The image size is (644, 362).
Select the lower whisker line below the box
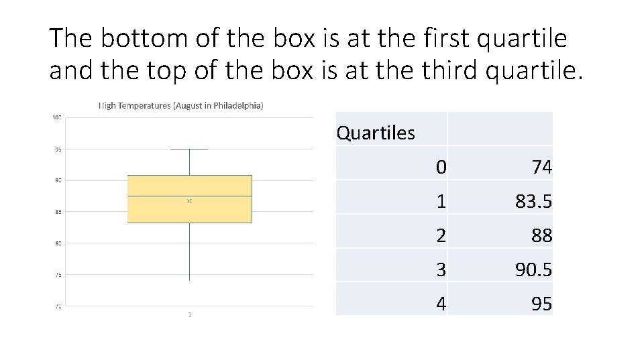tap(189, 251)
